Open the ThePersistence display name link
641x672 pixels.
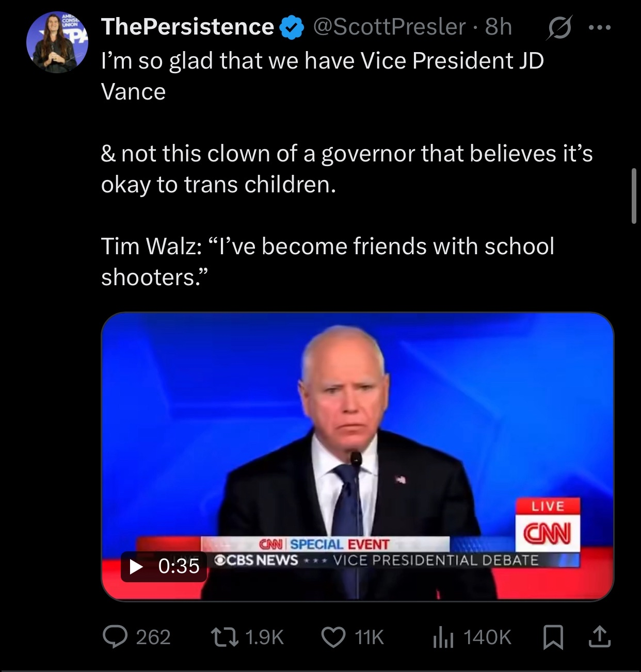point(187,27)
